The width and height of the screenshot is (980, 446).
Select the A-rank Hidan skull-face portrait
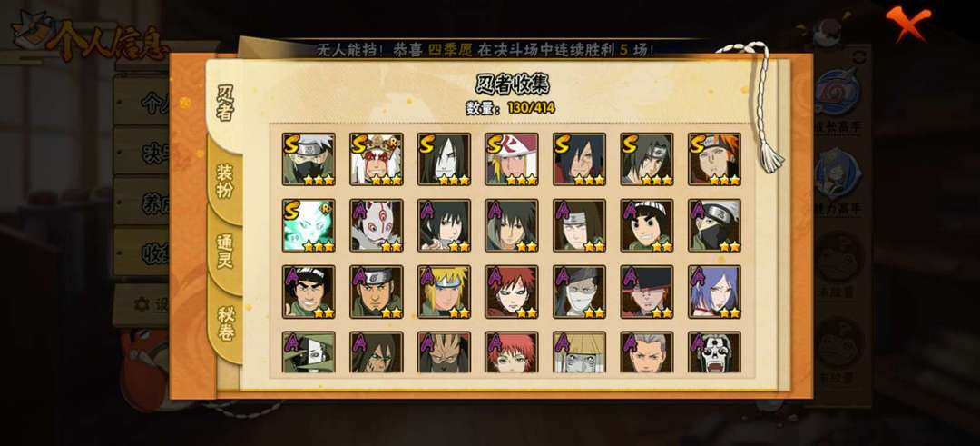(714, 352)
